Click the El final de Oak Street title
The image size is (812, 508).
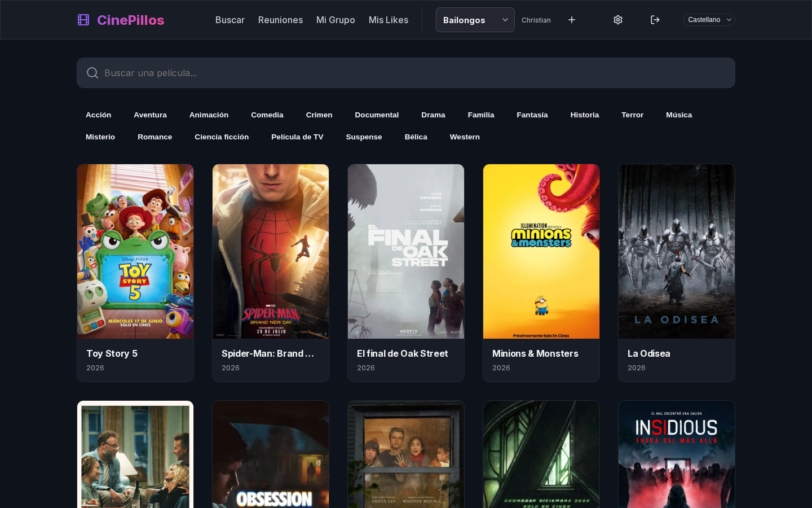(x=402, y=353)
